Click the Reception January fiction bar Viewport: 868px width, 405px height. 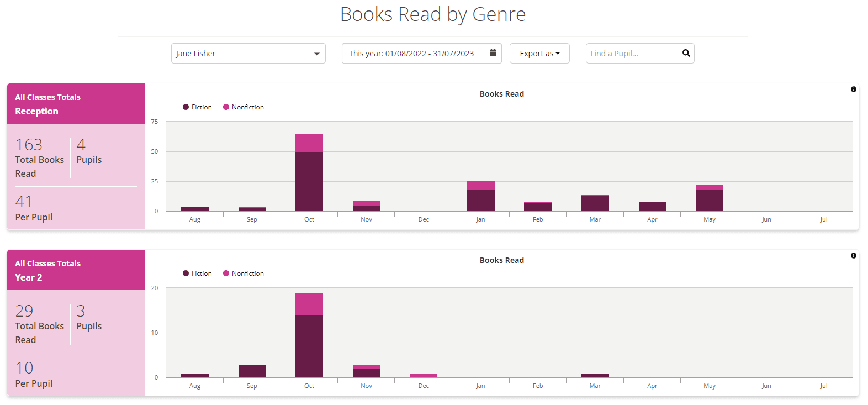point(481,200)
